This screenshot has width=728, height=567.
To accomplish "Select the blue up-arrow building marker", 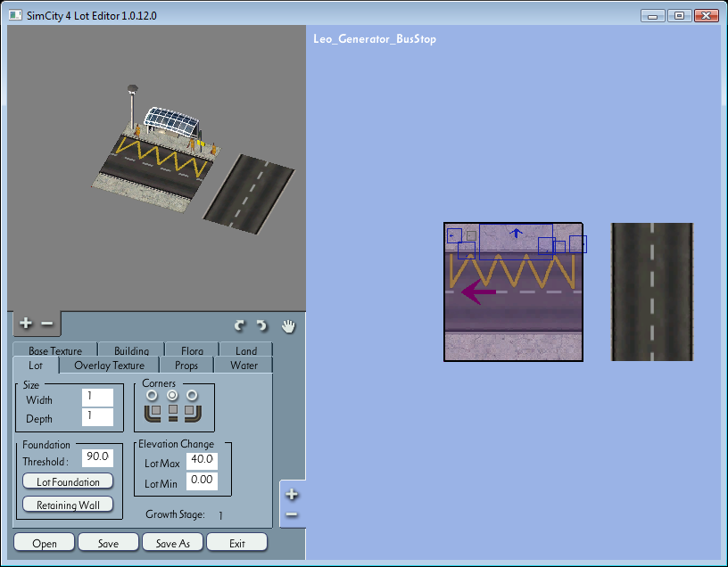I will 516,233.
